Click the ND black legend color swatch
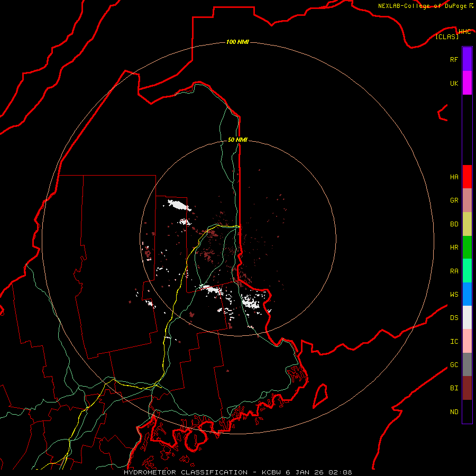476x476 pixels. click(x=467, y=411)
